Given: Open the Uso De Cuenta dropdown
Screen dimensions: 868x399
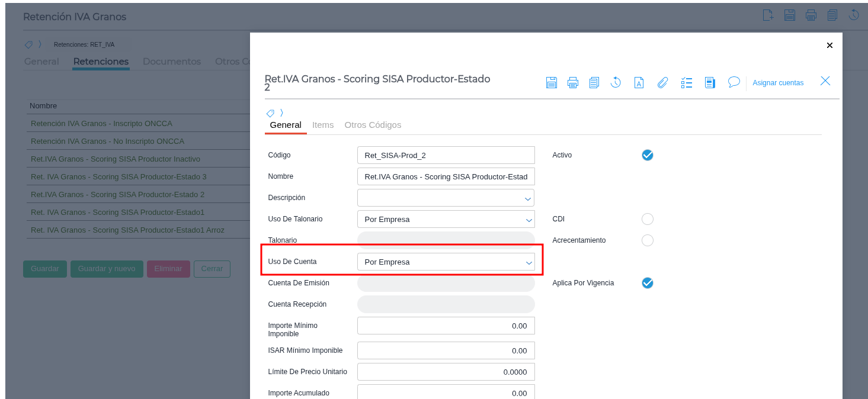Looking at the screenshot, I should [x=446, y=262].
